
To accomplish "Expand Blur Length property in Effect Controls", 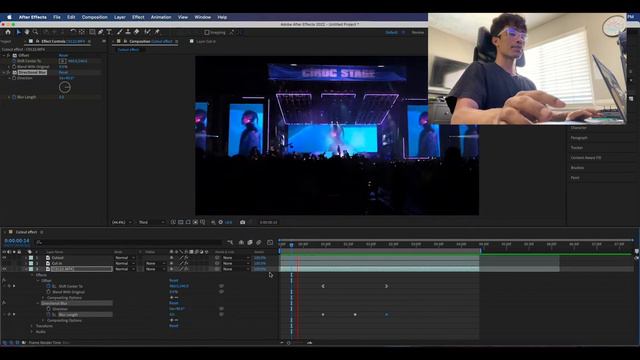I will (9, 97).
